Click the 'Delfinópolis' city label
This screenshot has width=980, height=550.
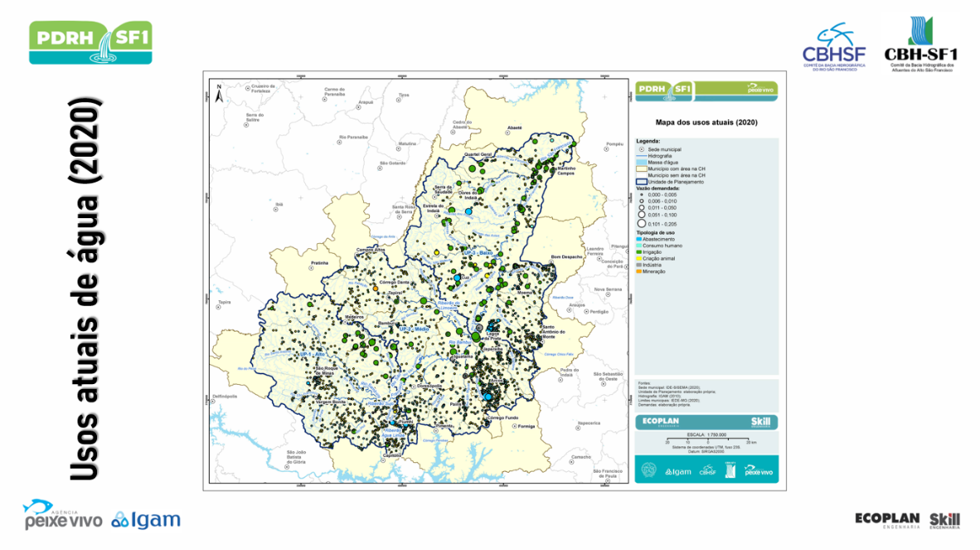[x=225, y=397]
